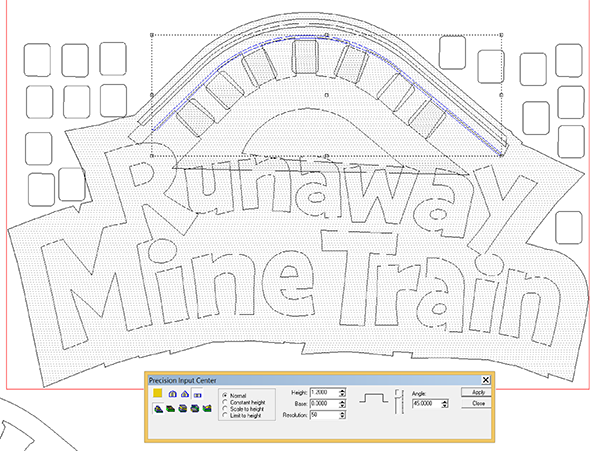Image resolution: width=600 pixels, height=451 pixels.
Task: Click the 'Height:' label
Action: (x=299, y=393)
